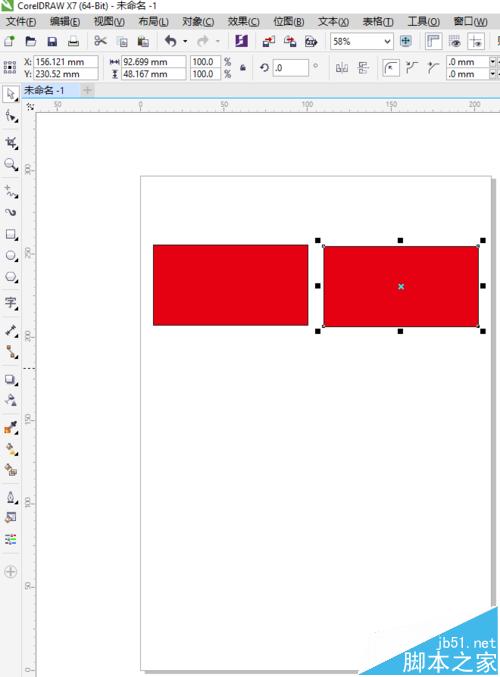Open the 文件(F) menu

(21, 22)
